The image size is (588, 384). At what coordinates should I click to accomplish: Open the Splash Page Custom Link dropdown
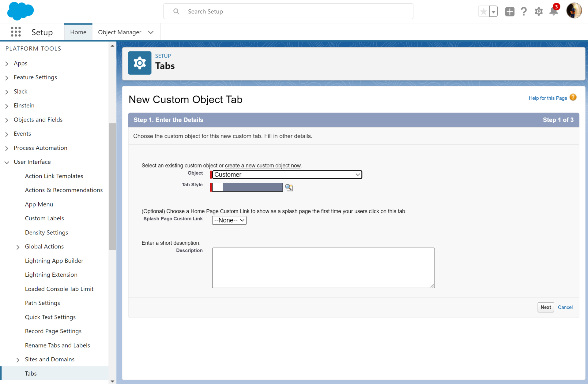point(229,220)
